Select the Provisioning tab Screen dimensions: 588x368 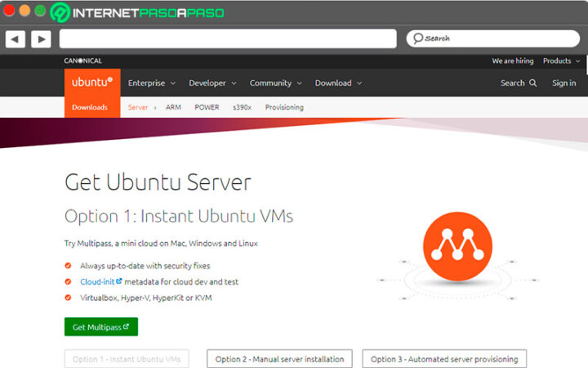point(284,107)
